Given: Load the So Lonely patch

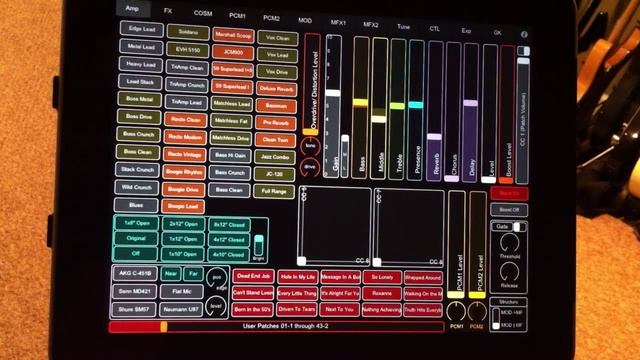Looking at the screenshot, I should pyautogui.click(x=382, y=277).
